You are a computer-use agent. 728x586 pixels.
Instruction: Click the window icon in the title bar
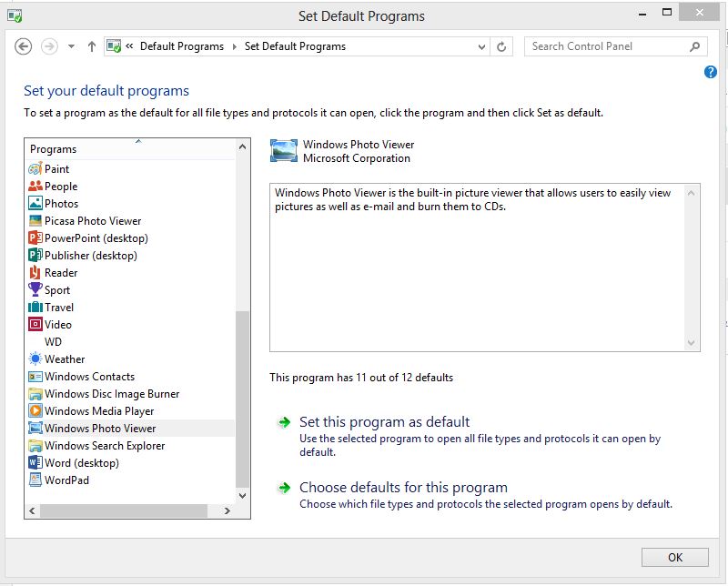pos(15,15)
